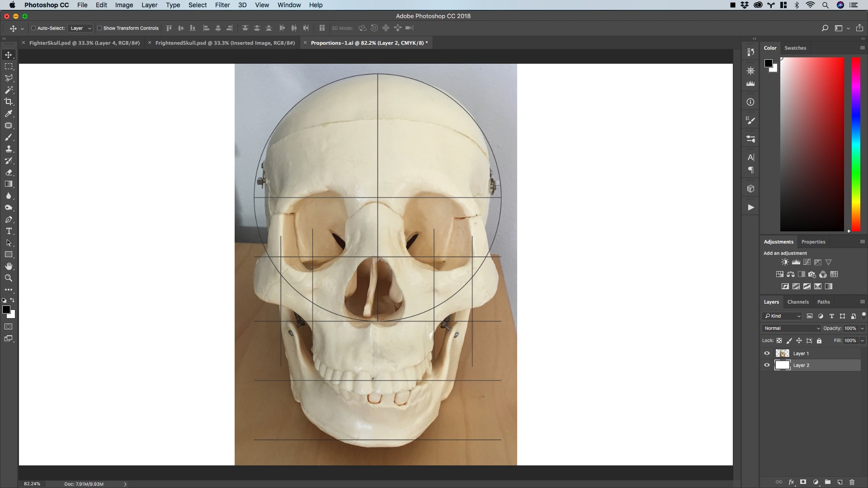868x488 pixels.
Task: Select the Pen tool
Action: pyautogui.click(x=9, y=220)
